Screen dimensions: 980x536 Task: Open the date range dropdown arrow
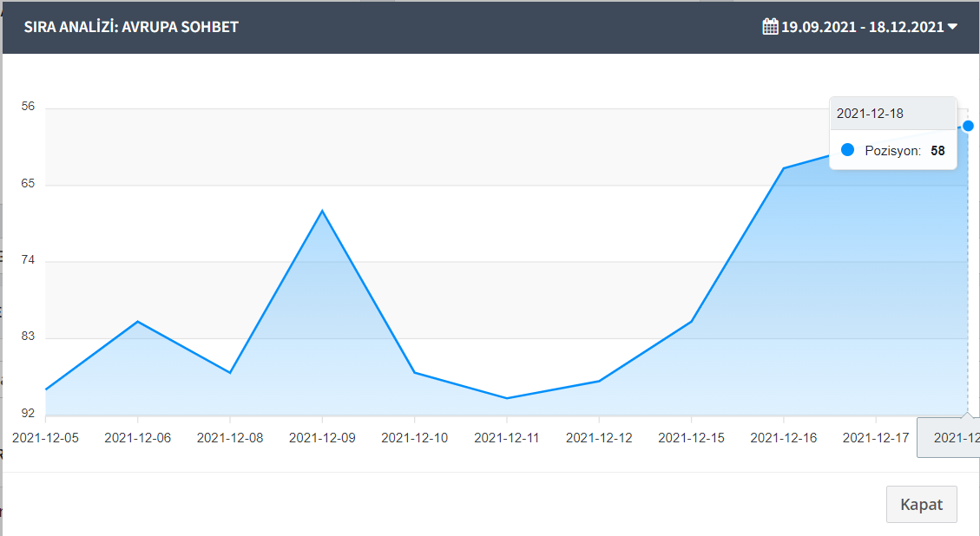pyautogui.click(x=952, y=27)
